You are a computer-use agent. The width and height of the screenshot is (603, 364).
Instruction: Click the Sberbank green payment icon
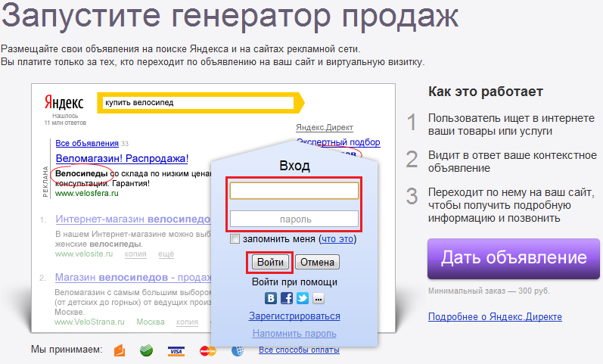(x=146, y=350)
